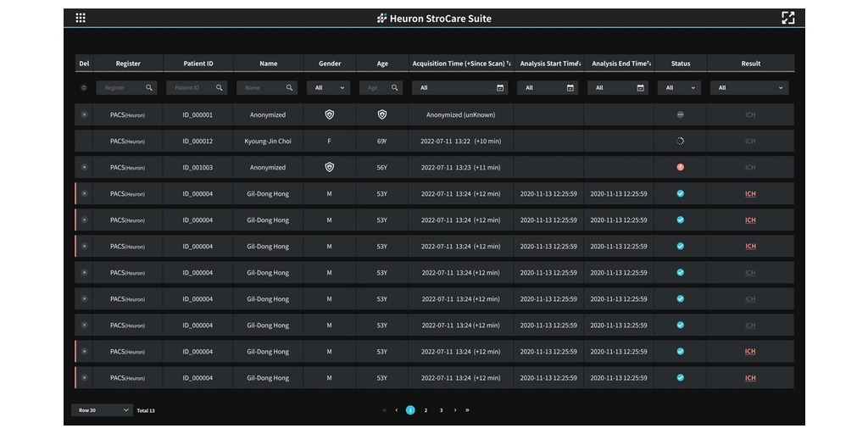Jump to the last page with the double arrow
The image size is (868, 434).
coord(467,410)
